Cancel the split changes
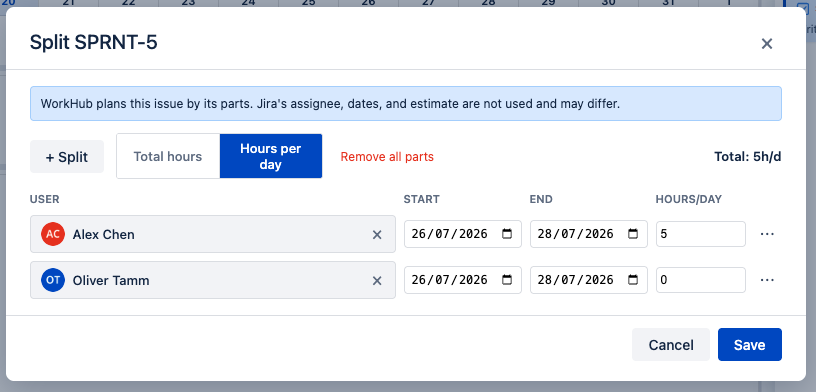Screen dimensions: 816x392 [671, 345]
